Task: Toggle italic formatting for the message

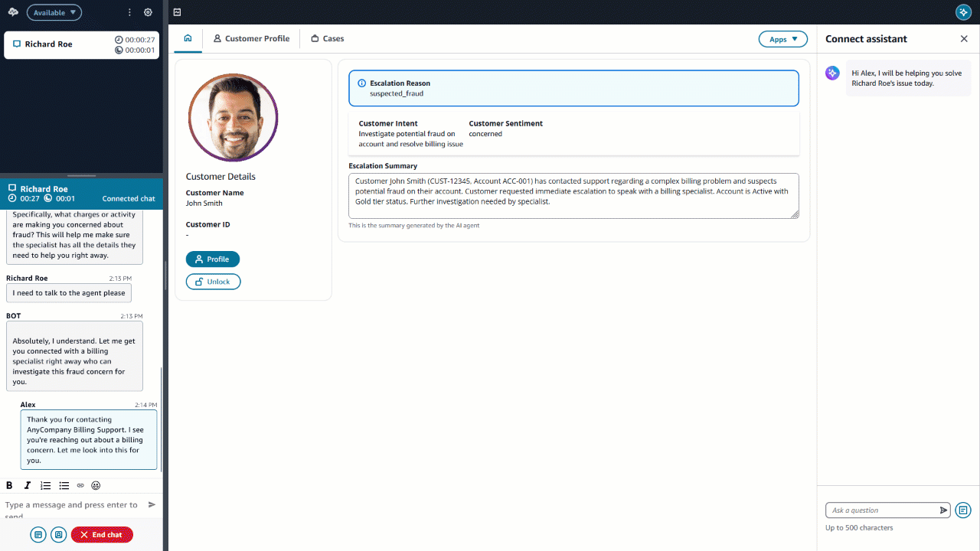Action: point(27,485)
